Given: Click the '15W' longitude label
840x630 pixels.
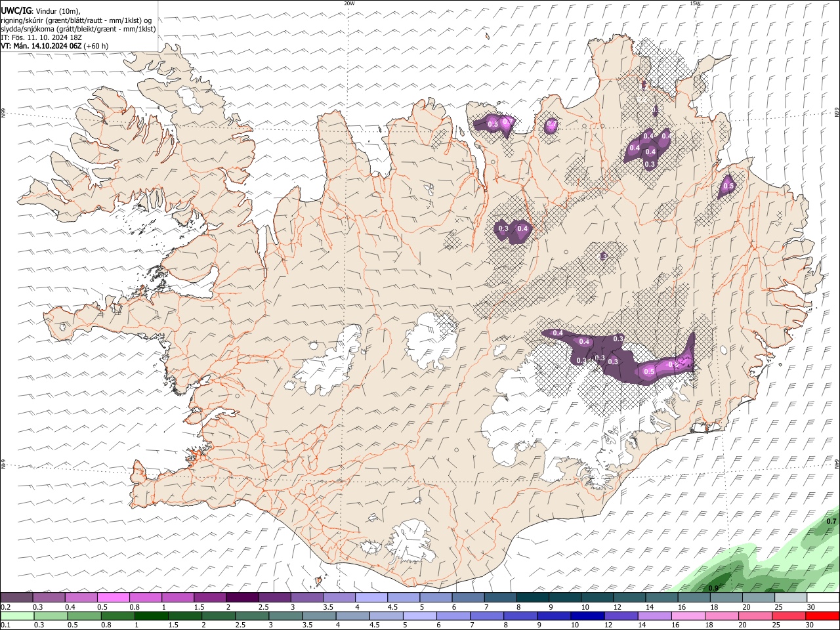Looking at the screenshot, I should 695,3.
